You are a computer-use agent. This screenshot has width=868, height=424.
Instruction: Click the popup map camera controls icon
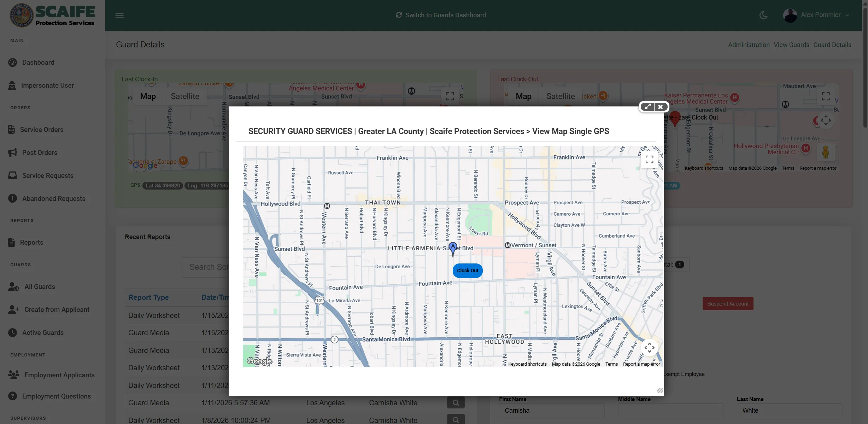pos(649,348)
